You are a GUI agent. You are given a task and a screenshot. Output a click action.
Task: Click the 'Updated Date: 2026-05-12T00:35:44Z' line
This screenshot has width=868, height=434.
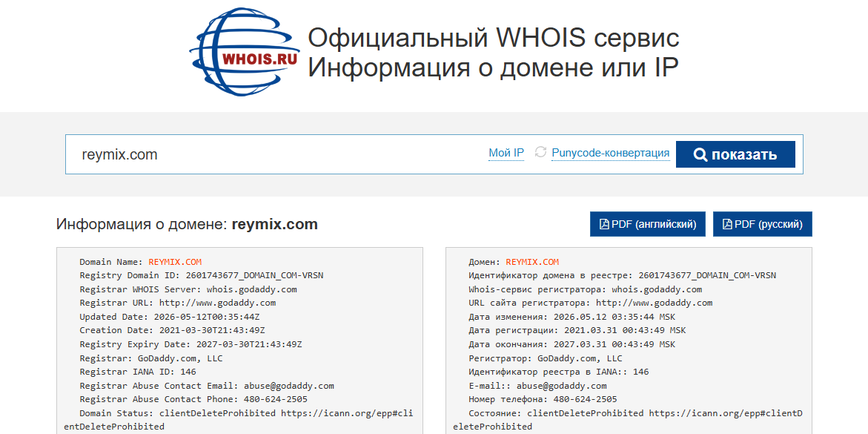(170, 317)
